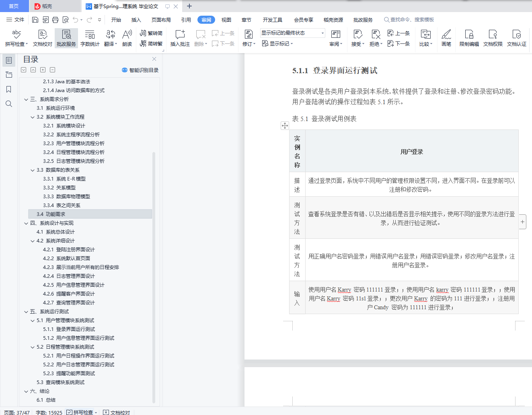Viewport: 532px width, 415px height.
Task: Toggle 文档校对 in the status bar
Action: [x=117, y=412]
